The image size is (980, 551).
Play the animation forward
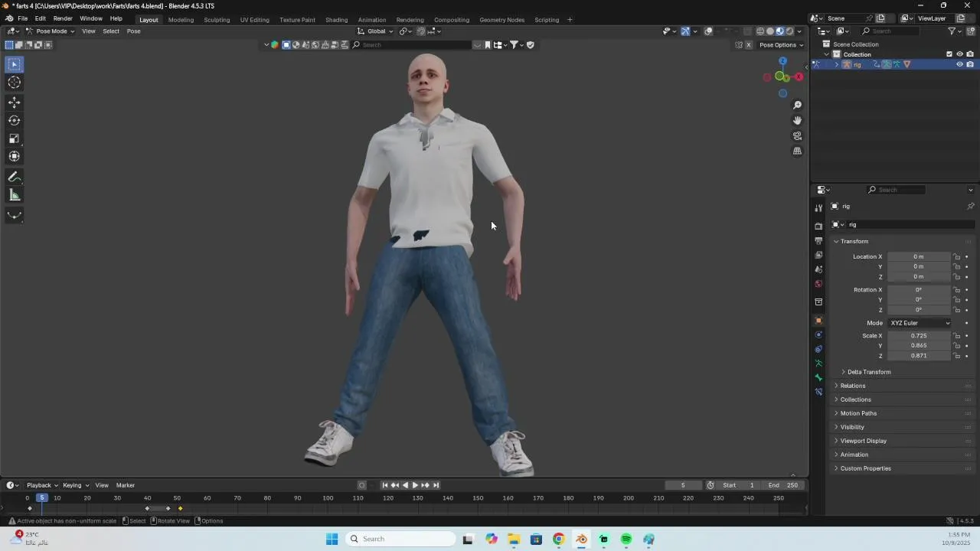415,485
